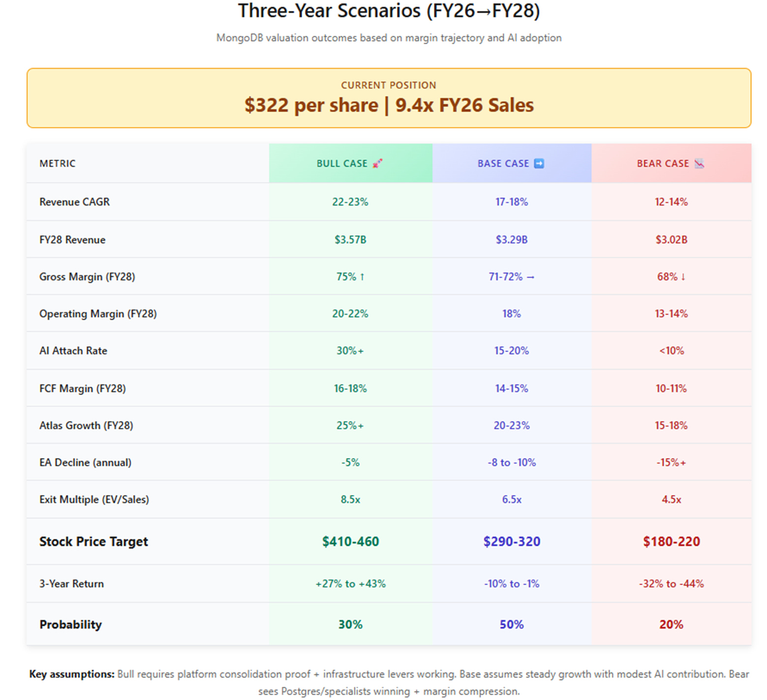Click the bear case exit multiple 4.5x
The width and height of the screenshot is (767, 700).
click(x=672, y=499)
